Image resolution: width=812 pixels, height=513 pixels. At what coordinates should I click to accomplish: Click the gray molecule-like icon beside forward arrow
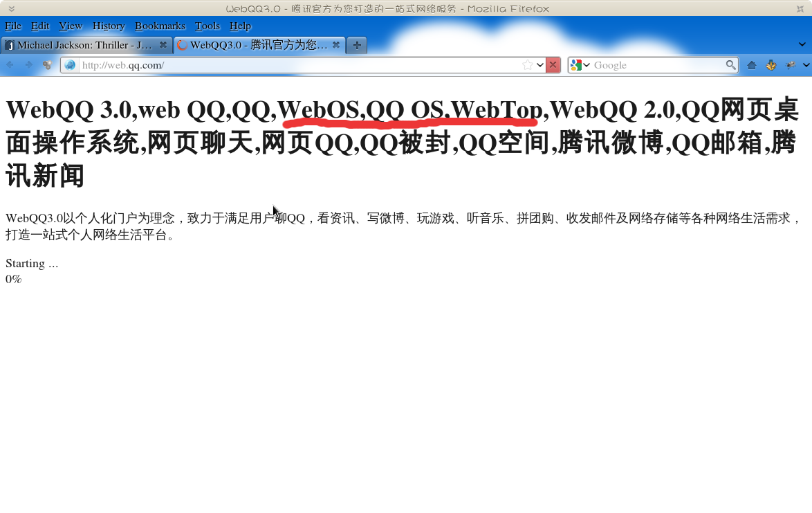pos(47,65)
